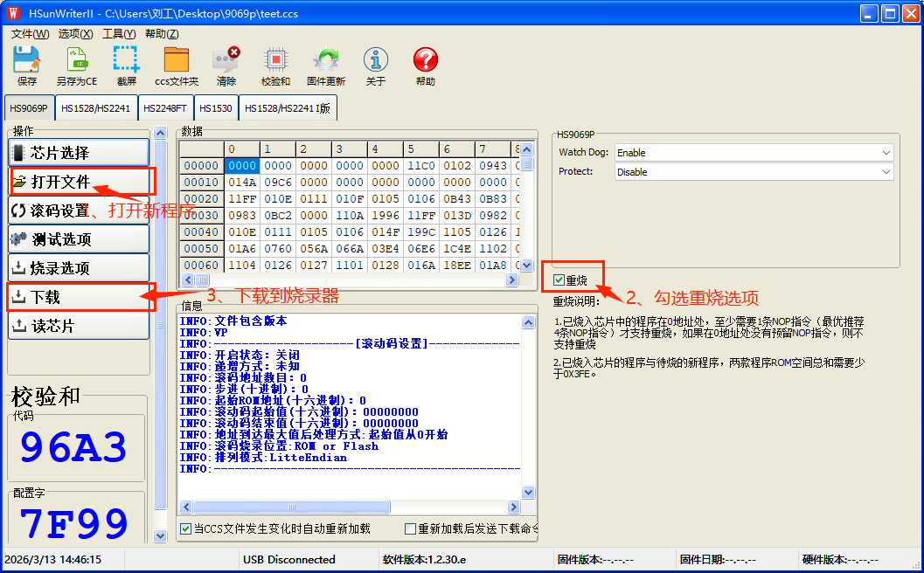Select data cell 056A in row 00050

click(314, 249)
